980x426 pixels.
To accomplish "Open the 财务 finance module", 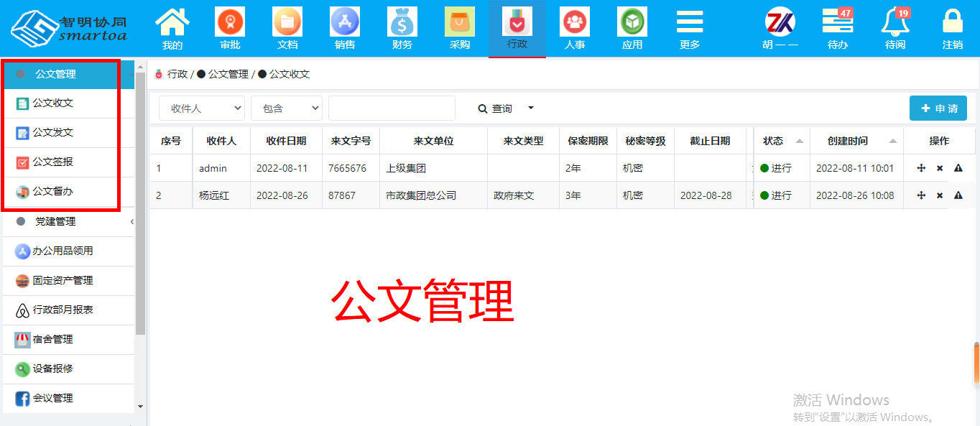I will 402,29.
